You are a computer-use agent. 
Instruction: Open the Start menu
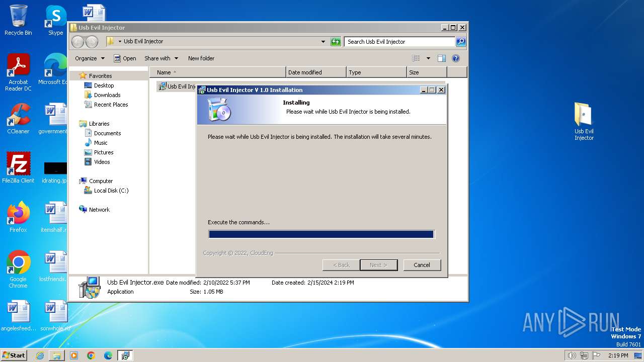click(x=14, y=355)
